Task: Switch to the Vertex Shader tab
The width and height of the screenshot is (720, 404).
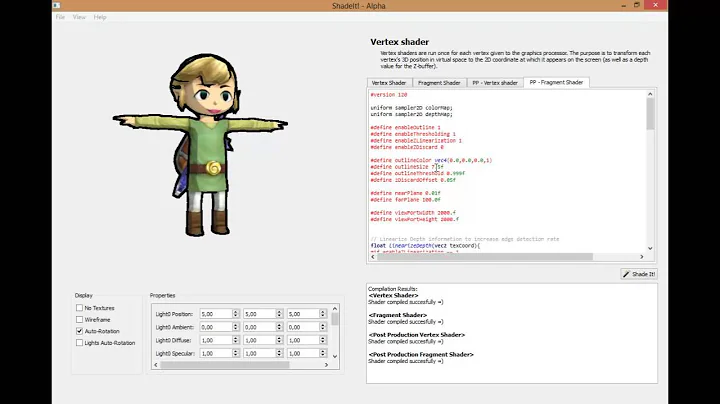Action: (x=388, y=83)
